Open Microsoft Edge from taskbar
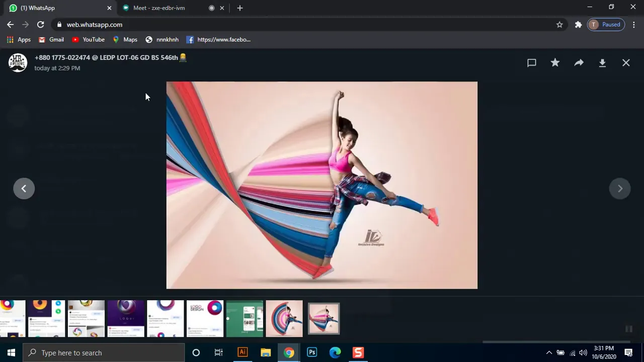The image size is (644, 362). pyautogui.click(x=335, y=352)
